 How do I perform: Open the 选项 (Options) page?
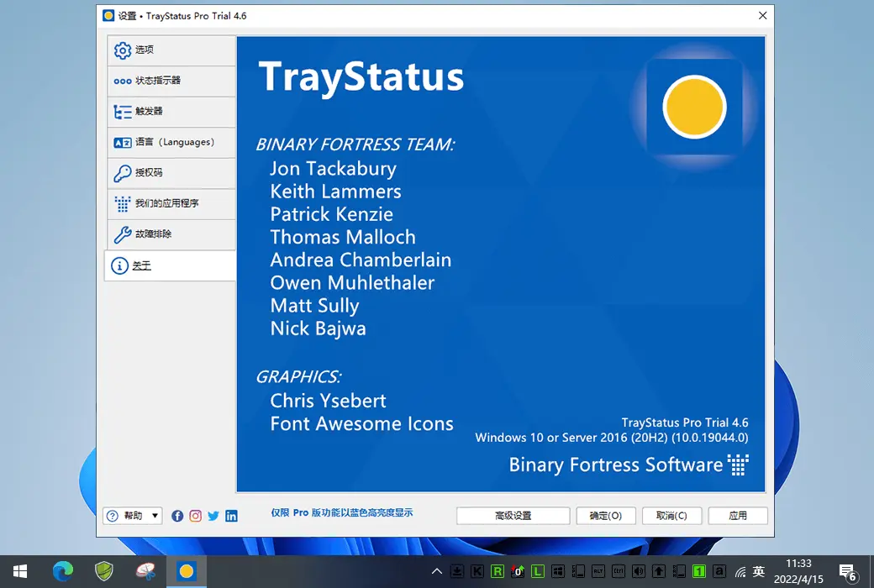point(171,50)
